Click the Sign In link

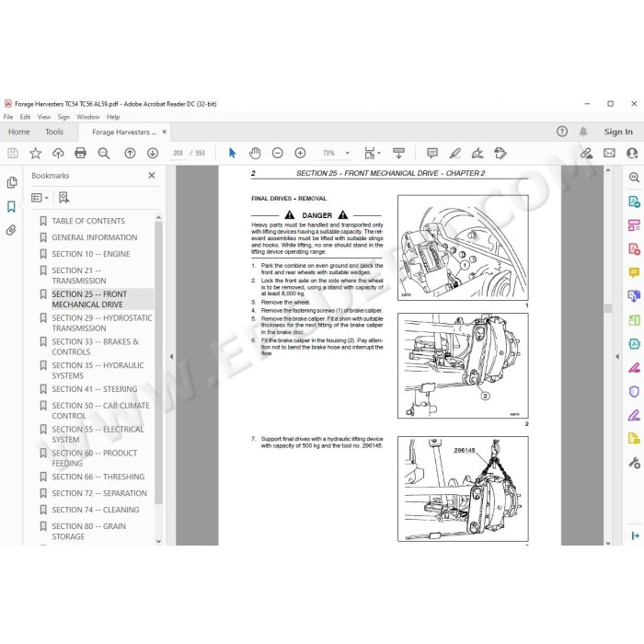point(617,132)
